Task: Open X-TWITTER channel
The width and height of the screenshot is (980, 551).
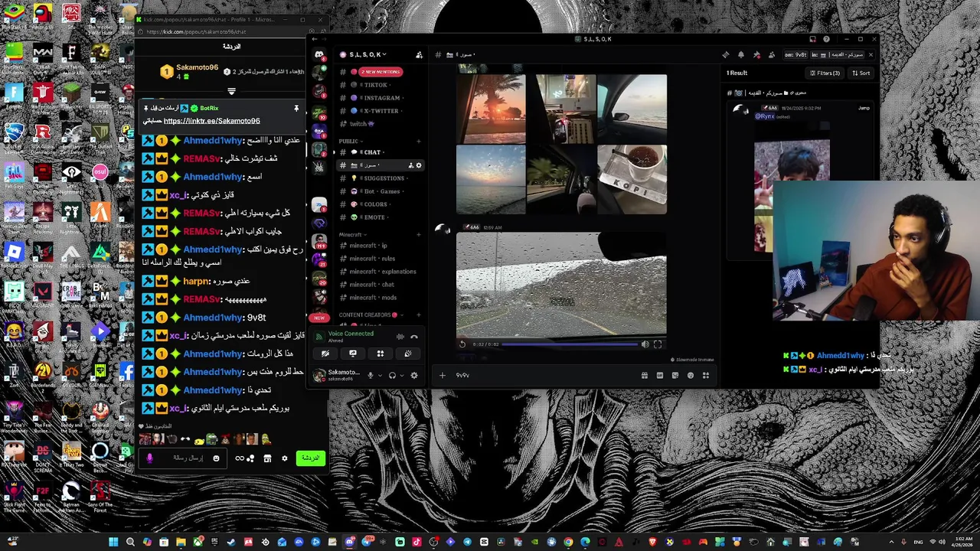Action: (x=381, y=111)
